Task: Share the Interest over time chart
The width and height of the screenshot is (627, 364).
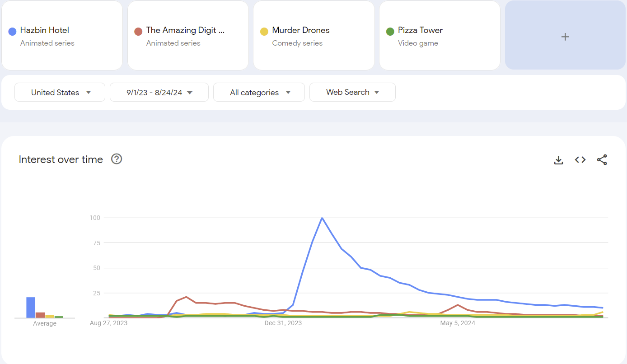Action: tap(602, 160)
